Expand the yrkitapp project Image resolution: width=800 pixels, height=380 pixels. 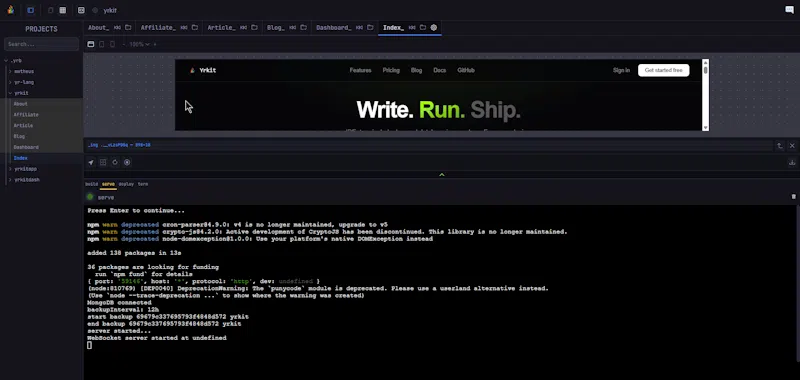(x=10, y=169)
